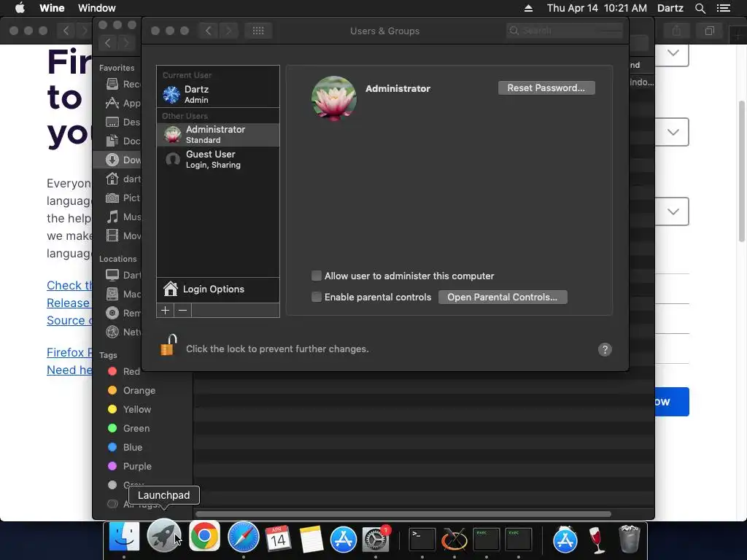Open Downloads in Finder sidebar
The height and width of the screenshot is (560, 747).
tap(117, 160)
